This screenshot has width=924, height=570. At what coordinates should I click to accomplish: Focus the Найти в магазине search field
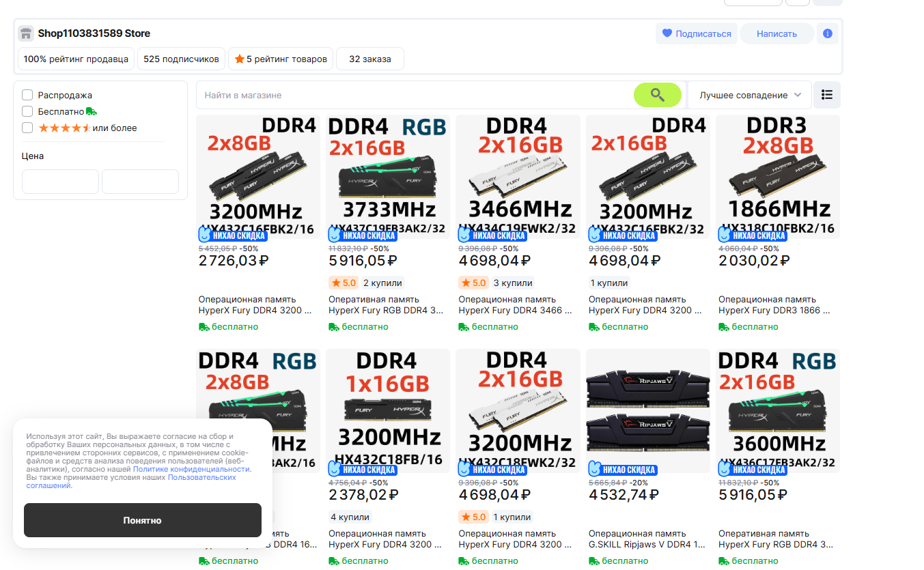click(x=415, y=95)
